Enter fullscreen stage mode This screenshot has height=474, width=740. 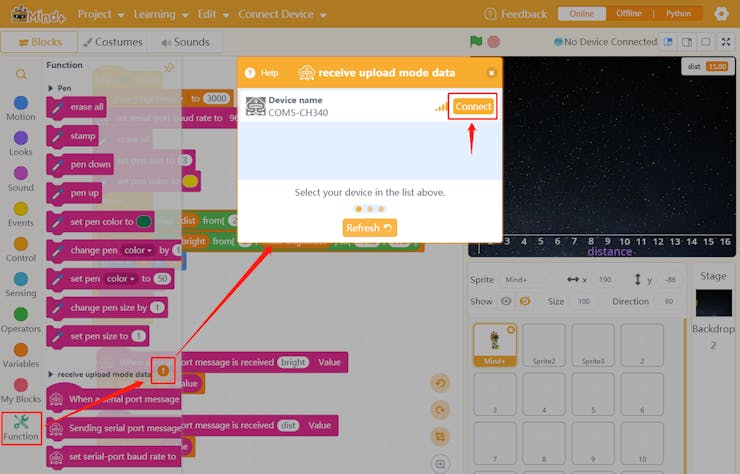(x=726, y=42)
